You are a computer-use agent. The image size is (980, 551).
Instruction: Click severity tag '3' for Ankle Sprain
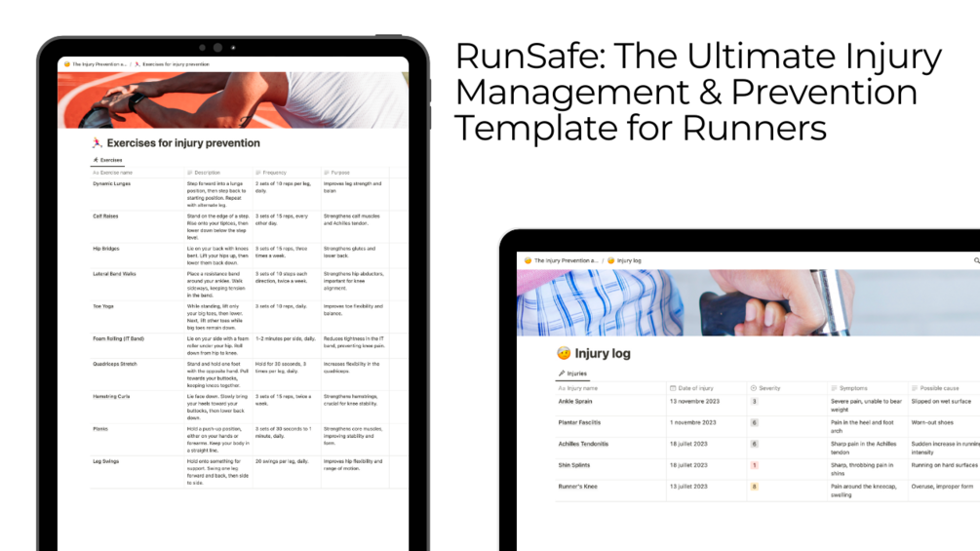[755, 402]
